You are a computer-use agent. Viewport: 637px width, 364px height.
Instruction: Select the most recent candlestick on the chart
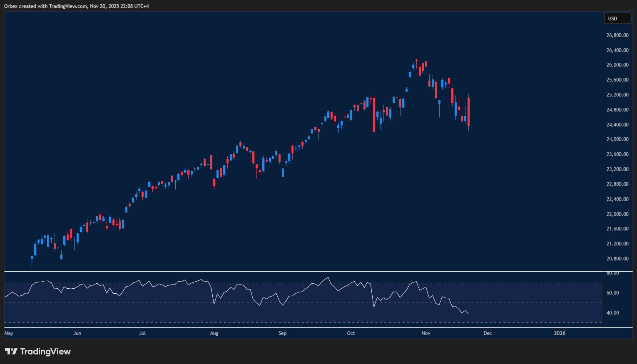coord(468,112)
